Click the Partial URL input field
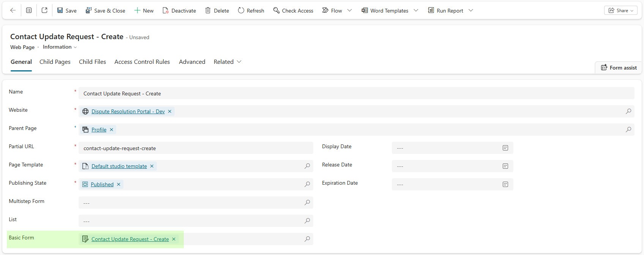This screenshot has width=644, height=255. 196,148
